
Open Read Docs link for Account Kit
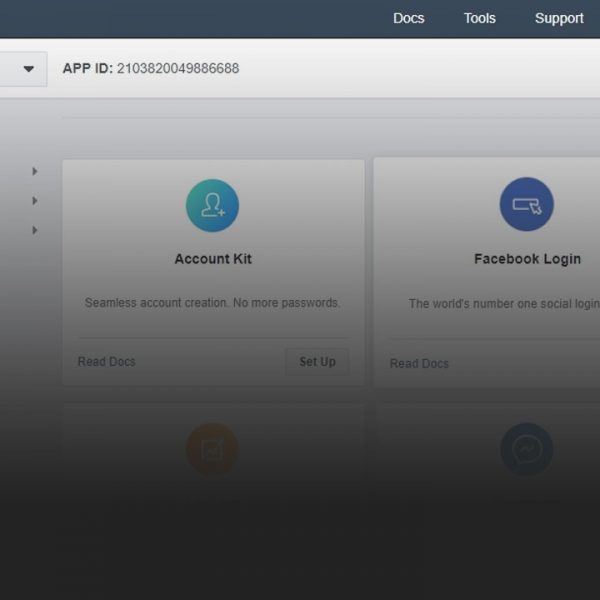tap(106, 362)
